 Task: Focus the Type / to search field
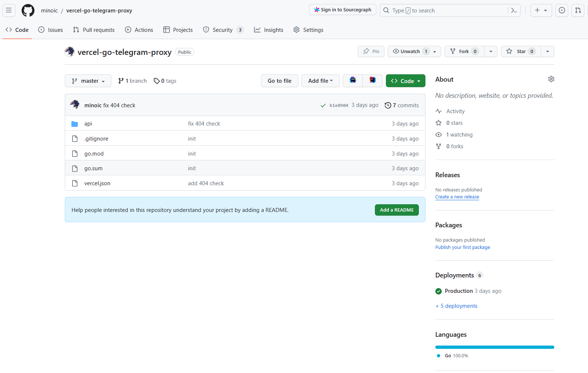[x=450, y=10]
